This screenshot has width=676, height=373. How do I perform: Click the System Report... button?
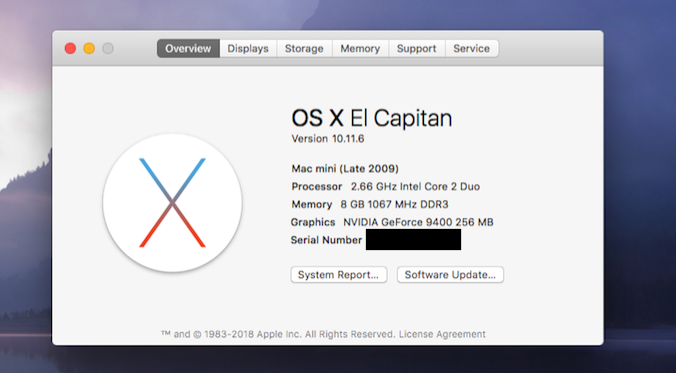pos(339,275)
